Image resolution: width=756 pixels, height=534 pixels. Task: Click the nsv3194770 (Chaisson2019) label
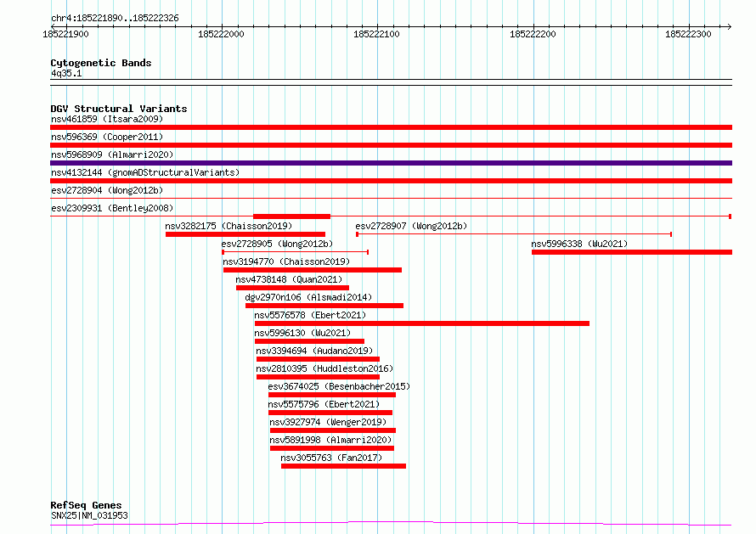click(286, 261)
